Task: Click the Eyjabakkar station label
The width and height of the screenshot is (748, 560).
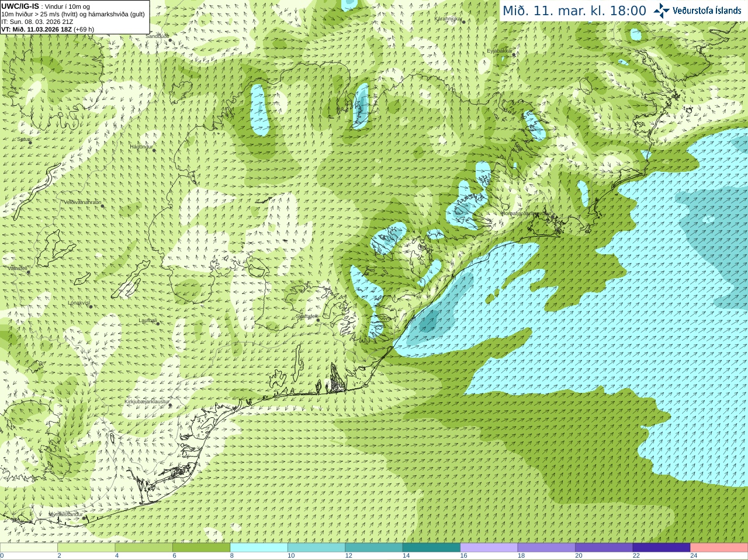Action: coord(500,51)
